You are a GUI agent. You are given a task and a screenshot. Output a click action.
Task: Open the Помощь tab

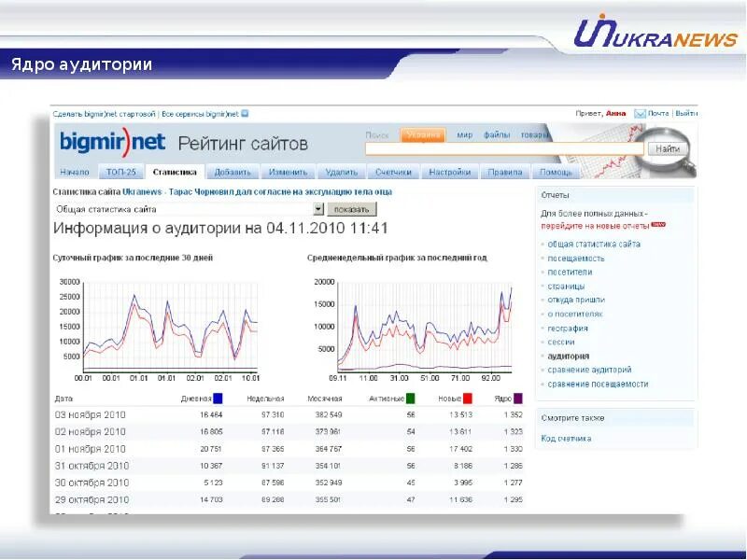coord(556,172)
